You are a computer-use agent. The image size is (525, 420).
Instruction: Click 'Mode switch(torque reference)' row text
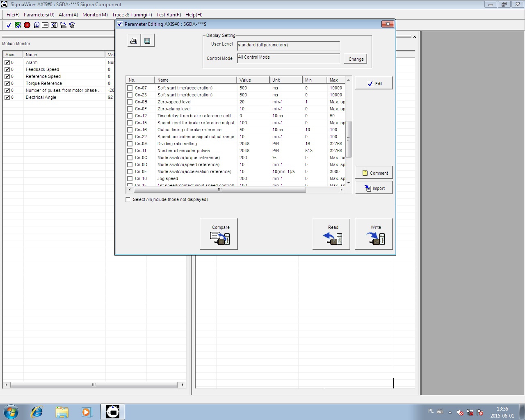(x=189, y=157)
